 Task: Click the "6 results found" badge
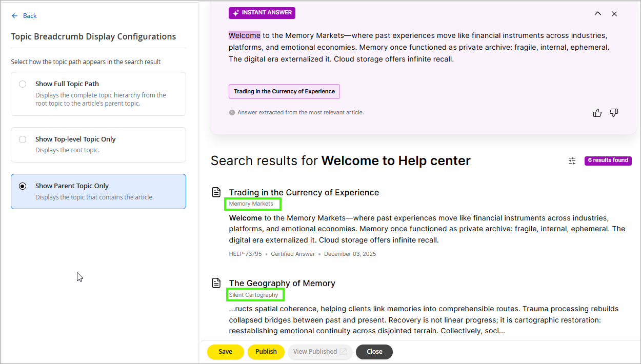608,160
